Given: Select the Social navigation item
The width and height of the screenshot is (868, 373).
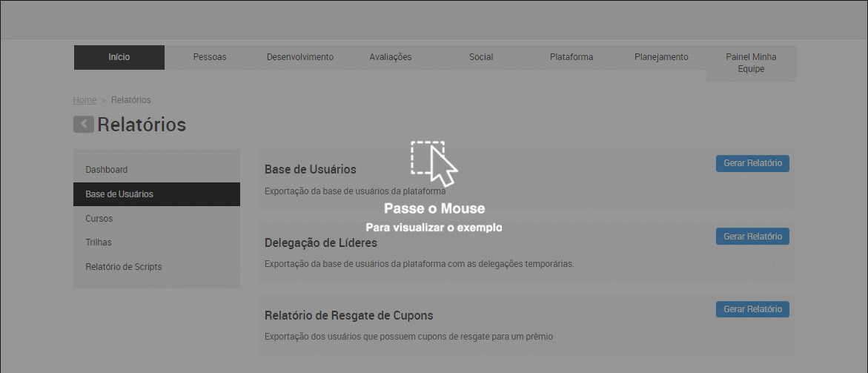Looking at the screenshot, I should pyautogui.click(x=481, y=57).
